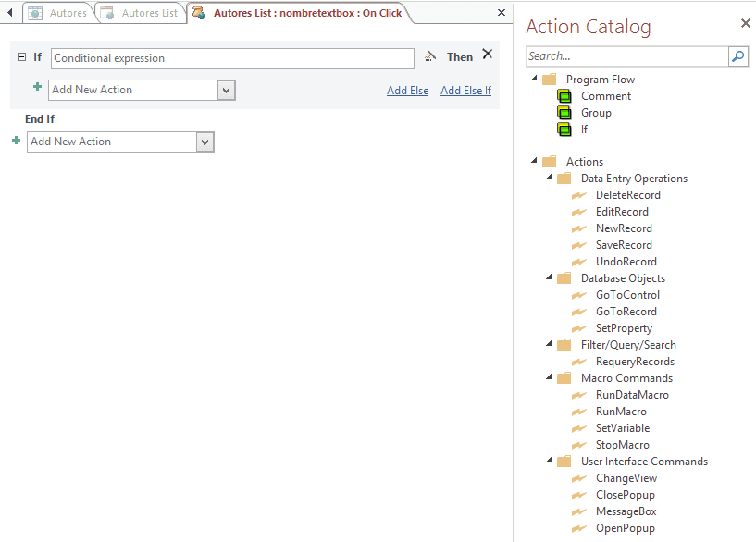Screen dimensions: 756x542
Task: Click the Conditional expression input box
Action: point(232,58)
